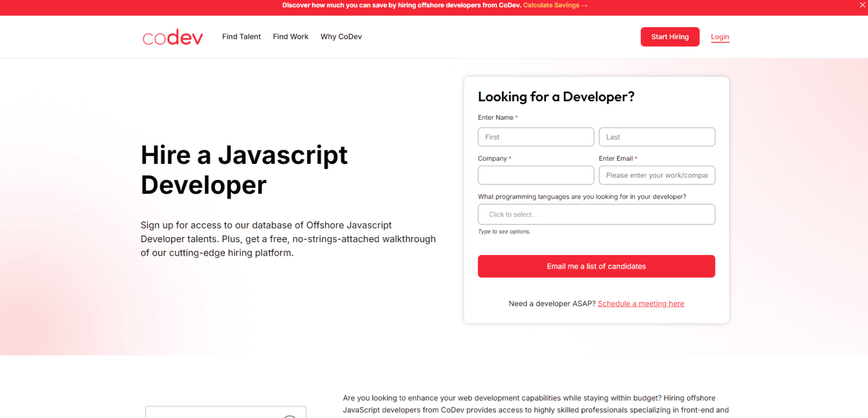Click the CoDev logo
This screenshot has width=868, height=418.
coord(172,37)
